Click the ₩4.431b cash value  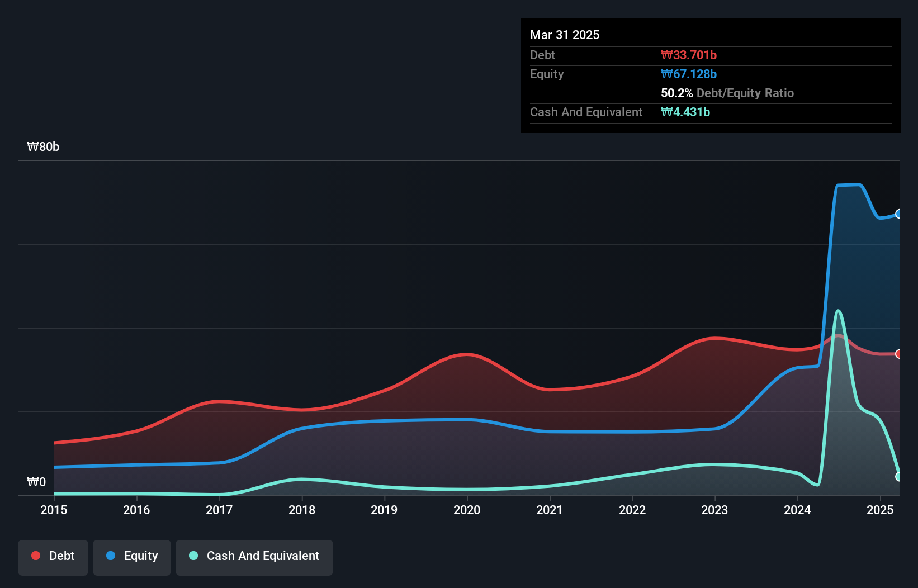(x=685, y=112)
